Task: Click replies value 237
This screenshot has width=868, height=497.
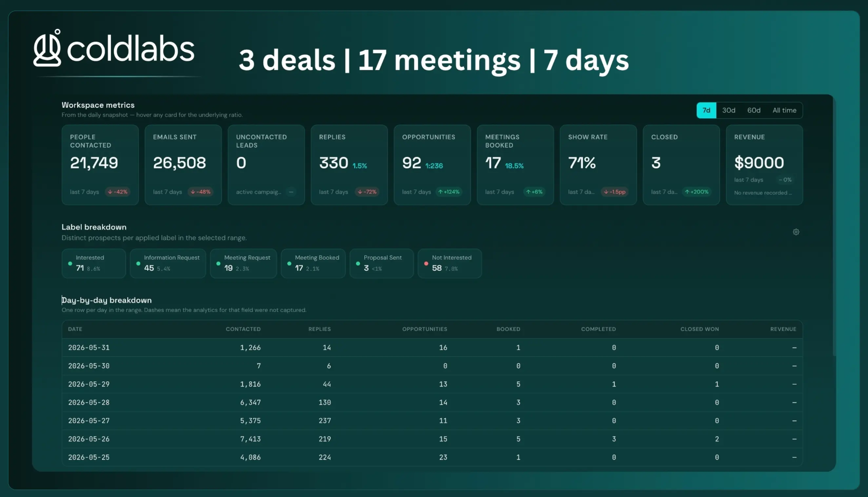Action: click(x=325, y=421)
